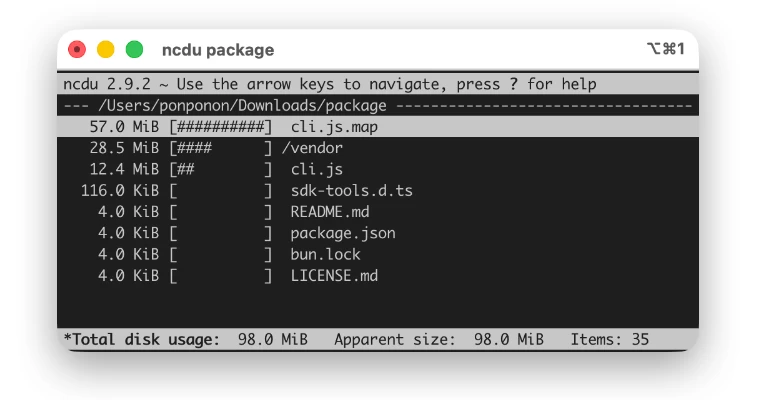Click the ⌥⌘1 shortcut indicator

point(666,49)
